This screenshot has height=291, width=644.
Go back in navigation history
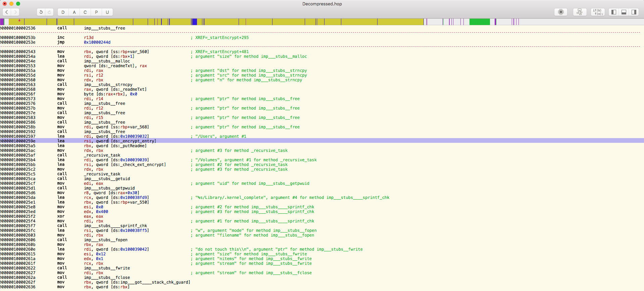[7, 12]
